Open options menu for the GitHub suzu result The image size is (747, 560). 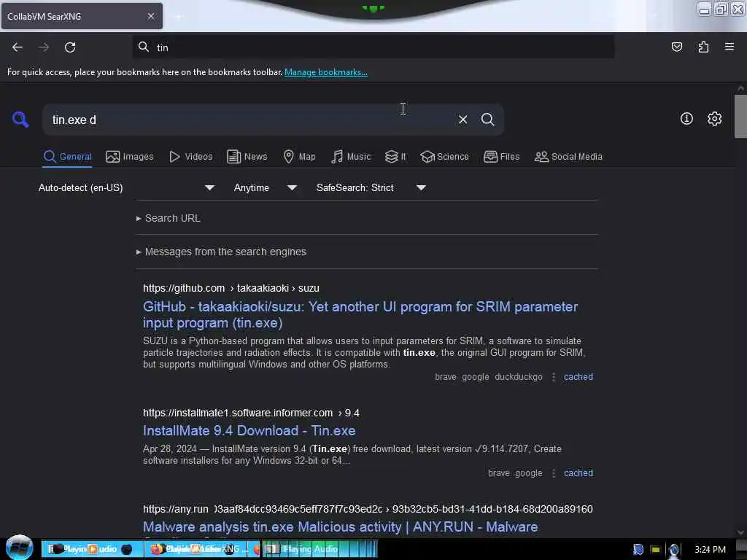[x=553, y=377]
